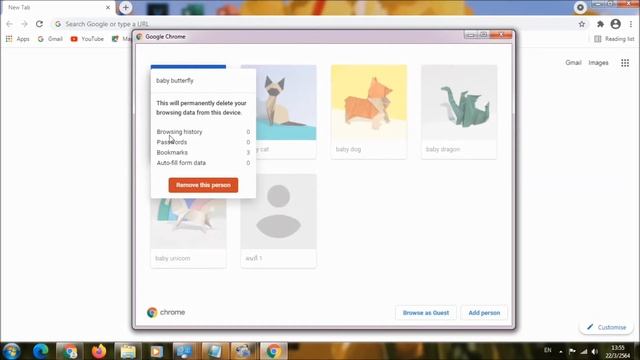
Task: Reload the page with refresh icon
Action: pyautogui.click(x=39, y=24)
